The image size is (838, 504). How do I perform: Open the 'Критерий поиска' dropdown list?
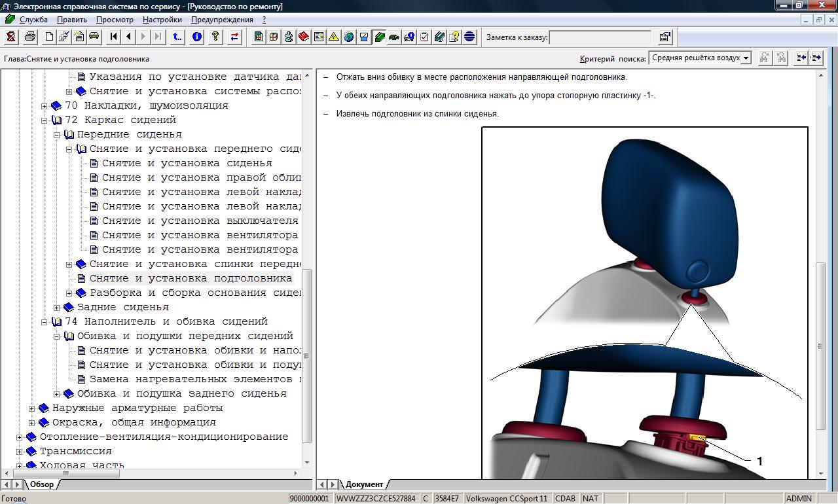746,58
